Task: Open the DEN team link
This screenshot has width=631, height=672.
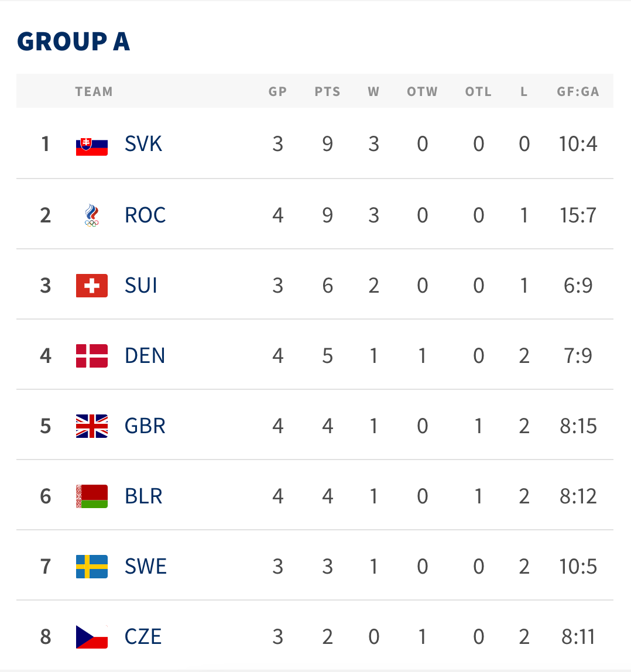Action: [145, 356]
